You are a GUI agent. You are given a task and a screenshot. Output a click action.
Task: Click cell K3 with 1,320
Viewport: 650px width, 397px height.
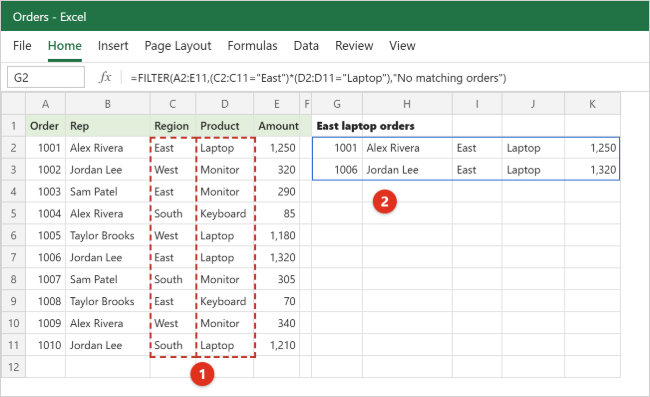pos(592,170)
